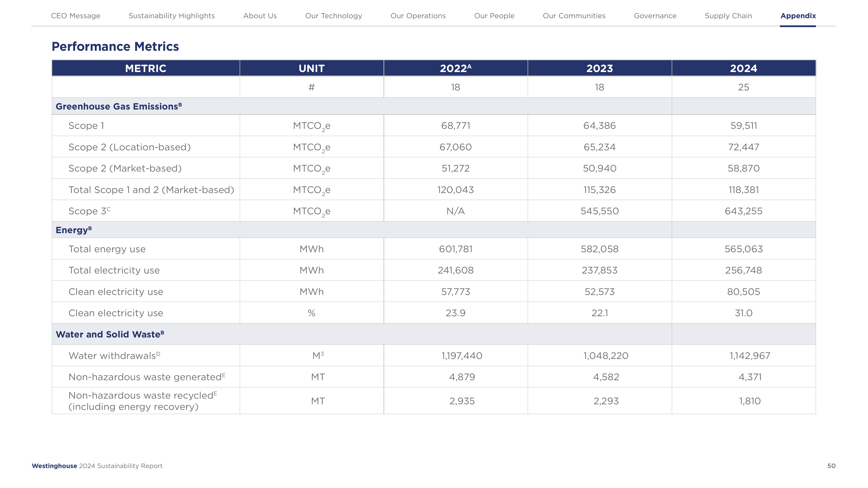Select the Scope 3 row label
Image resolution: width=868 pixels, height=488 pixels.
coord(89,211)
